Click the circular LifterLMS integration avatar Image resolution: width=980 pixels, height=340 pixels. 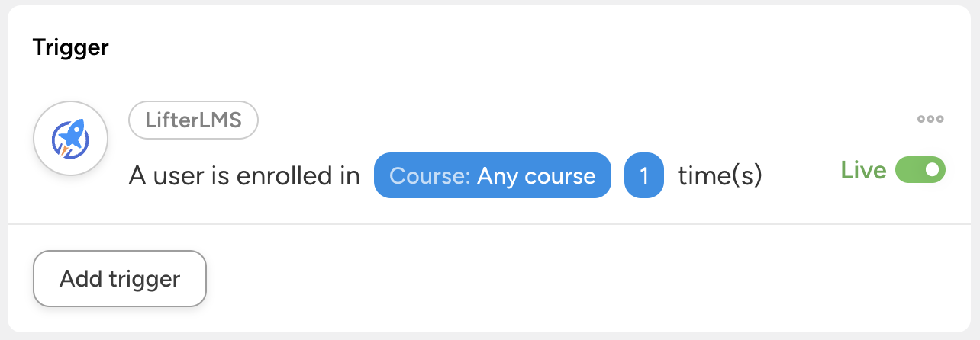coord(70,139)
